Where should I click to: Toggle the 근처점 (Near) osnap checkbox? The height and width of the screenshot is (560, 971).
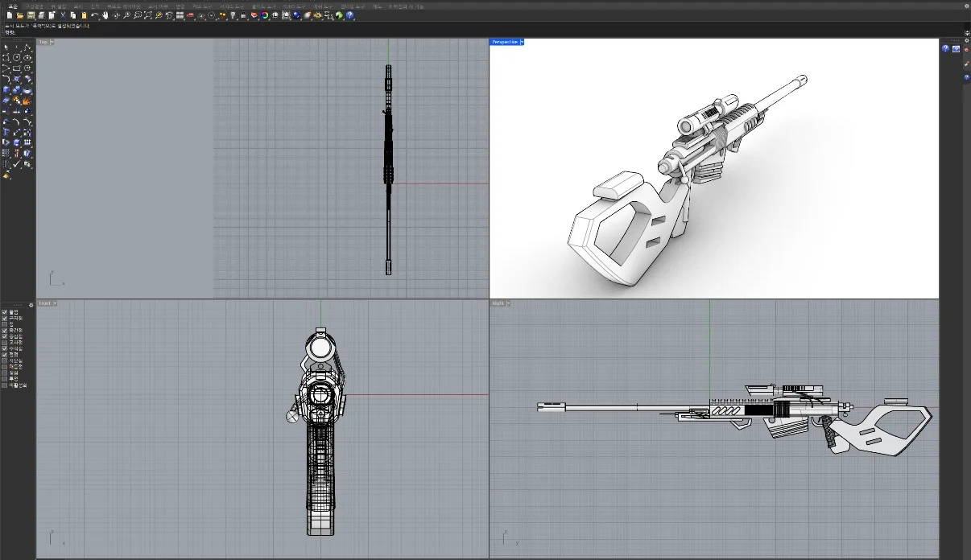coord(5,319)
